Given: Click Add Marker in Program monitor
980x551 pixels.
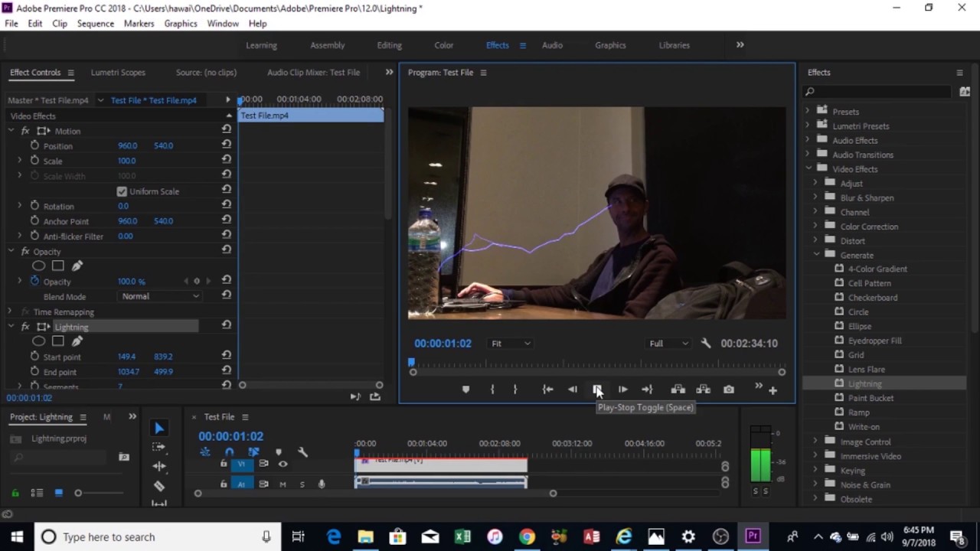Looking at the screenshot, I should pyautogui.click(x=465, y=390).
